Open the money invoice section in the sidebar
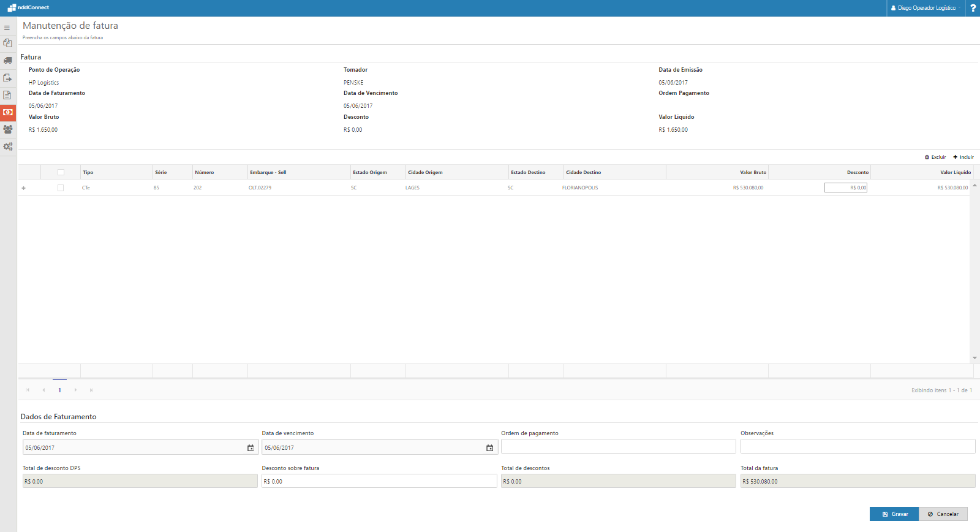 point(7,112)
